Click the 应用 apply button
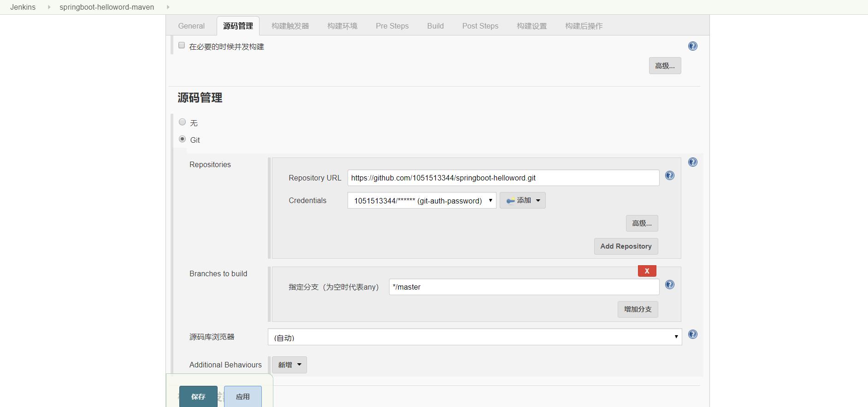 (x=243, y=396)
